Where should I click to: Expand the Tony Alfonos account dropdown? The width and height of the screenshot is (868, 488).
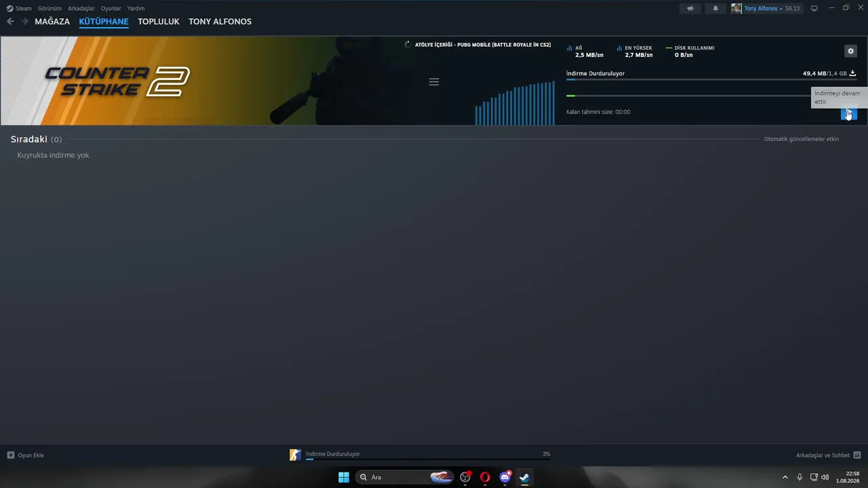(x=763, y=8)
